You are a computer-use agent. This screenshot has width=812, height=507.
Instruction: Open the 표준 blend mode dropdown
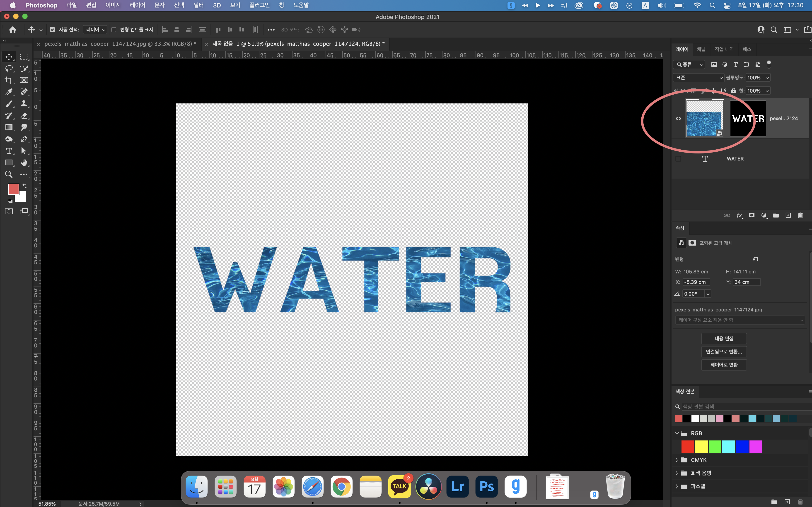click(x=698, y=78)
